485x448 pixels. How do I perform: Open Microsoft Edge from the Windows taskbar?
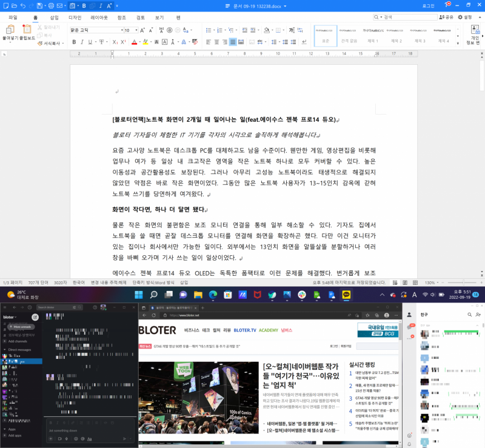213,295
